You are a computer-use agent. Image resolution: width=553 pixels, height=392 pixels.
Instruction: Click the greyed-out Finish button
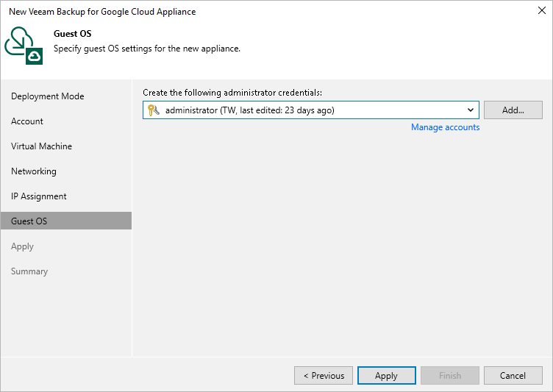449,375
